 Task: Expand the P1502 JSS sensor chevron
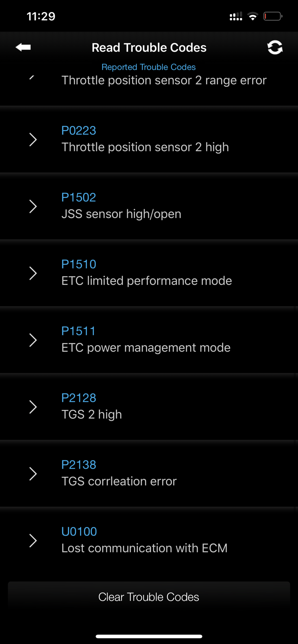pos(33,206)
